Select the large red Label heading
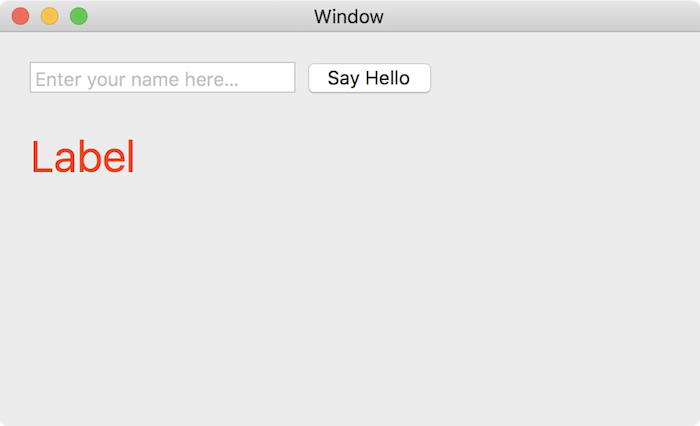 (x=82, y=158)
